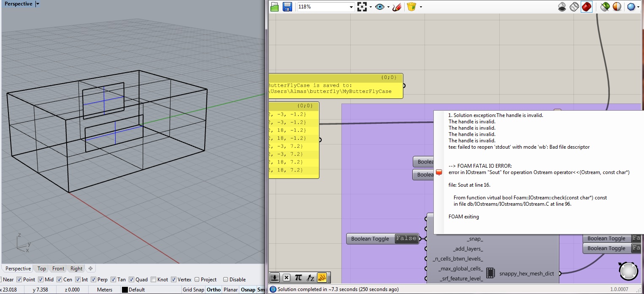Viewport: 644px width, 294px height.
Task: Select the no-preview gray cylinder icon
Action: [562, 7]
